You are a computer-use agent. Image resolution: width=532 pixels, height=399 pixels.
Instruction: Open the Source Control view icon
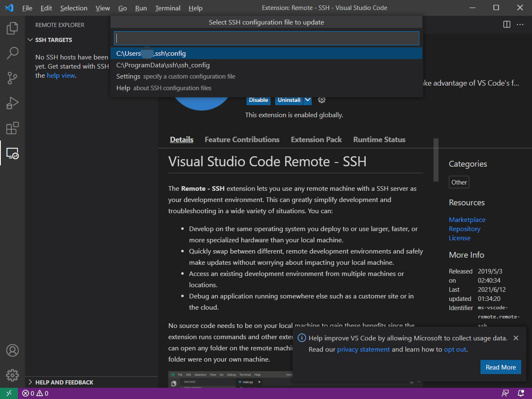click(x=12, y=78)
